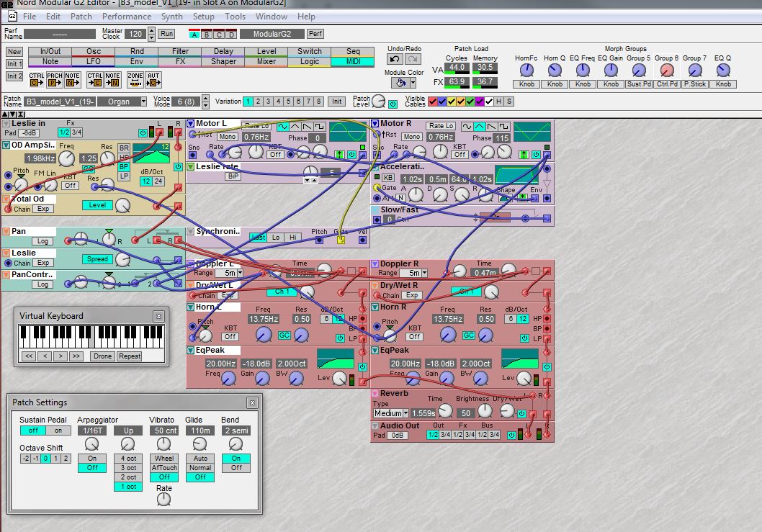Open the Synth menu
Screen dimensions: 762x532
tap(172, 17)
